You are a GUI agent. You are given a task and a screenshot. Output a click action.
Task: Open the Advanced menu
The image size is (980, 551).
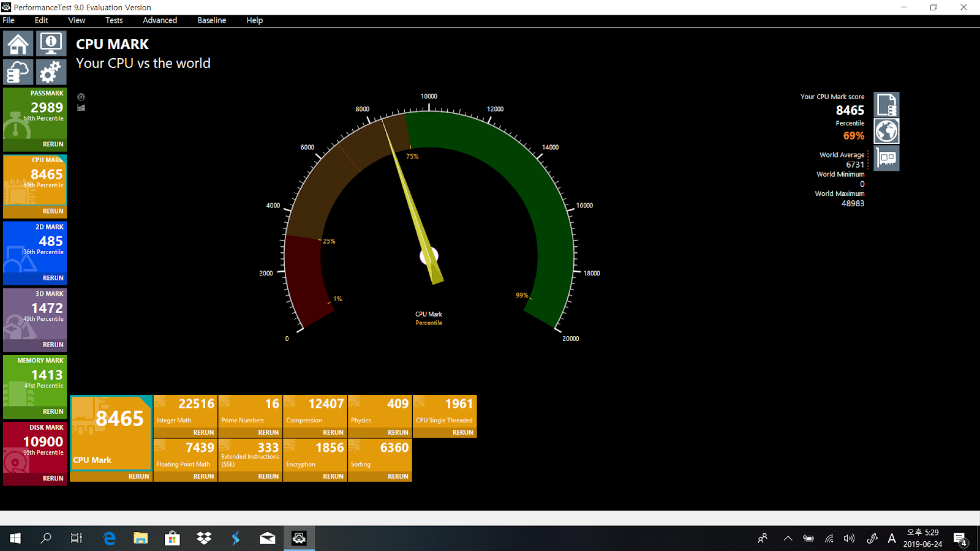click(160, 20)
